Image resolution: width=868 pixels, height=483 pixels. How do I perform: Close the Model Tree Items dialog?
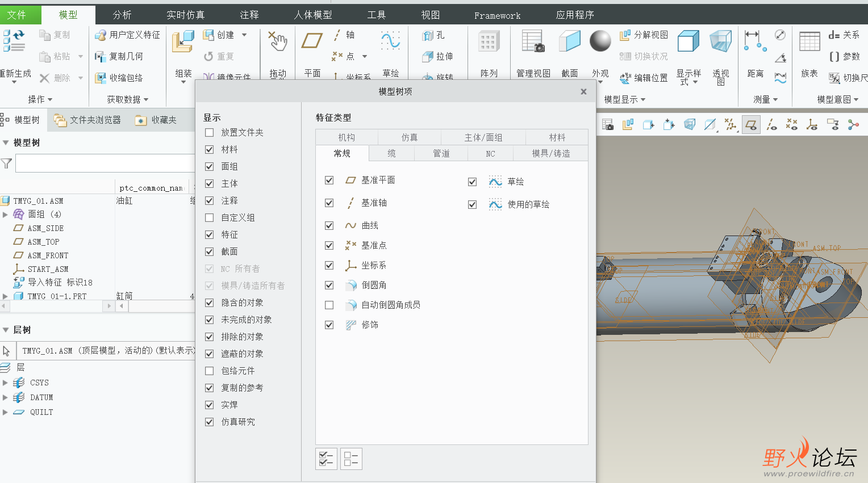(x=583, y=91)
